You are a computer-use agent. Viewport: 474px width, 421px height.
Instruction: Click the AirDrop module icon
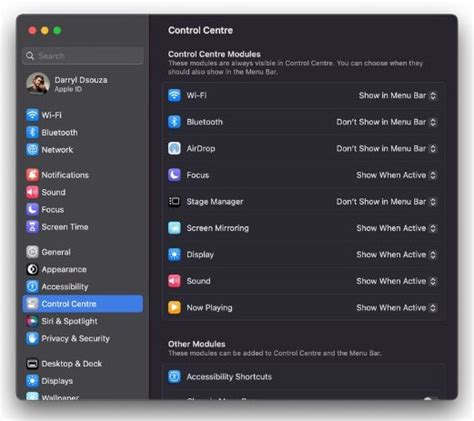click(174, 148)
